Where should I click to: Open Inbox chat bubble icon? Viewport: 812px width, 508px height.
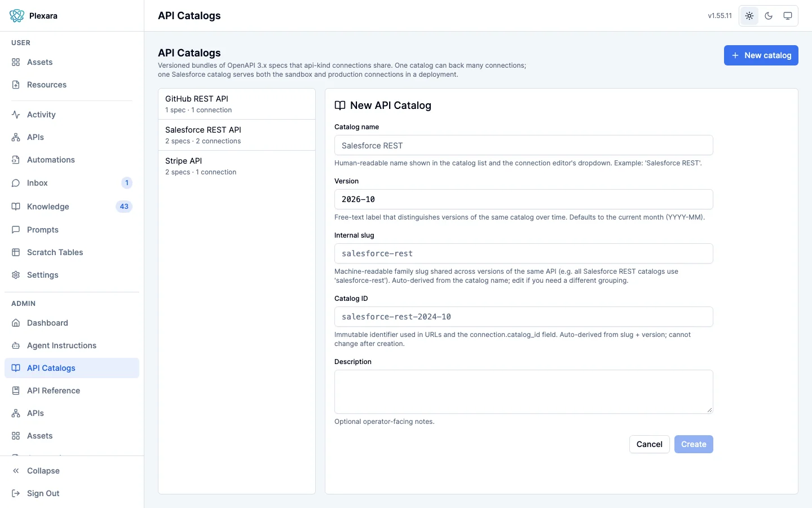pyautogui.click(x=16, y=183)
